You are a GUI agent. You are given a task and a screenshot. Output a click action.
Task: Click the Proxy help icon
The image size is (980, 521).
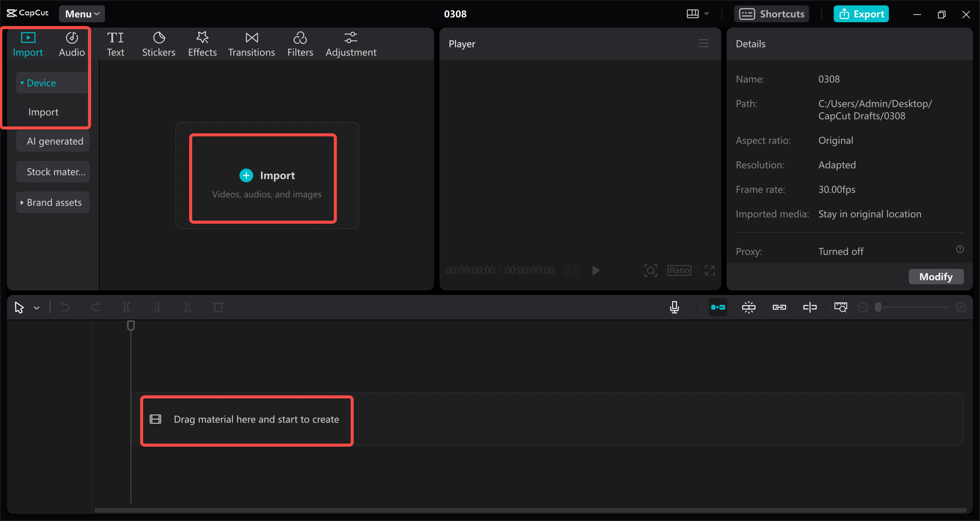coord(960,249)
